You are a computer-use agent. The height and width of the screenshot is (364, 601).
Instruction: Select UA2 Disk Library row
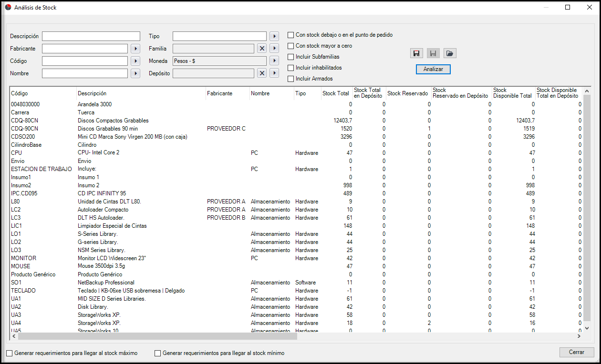click(296, 307)
